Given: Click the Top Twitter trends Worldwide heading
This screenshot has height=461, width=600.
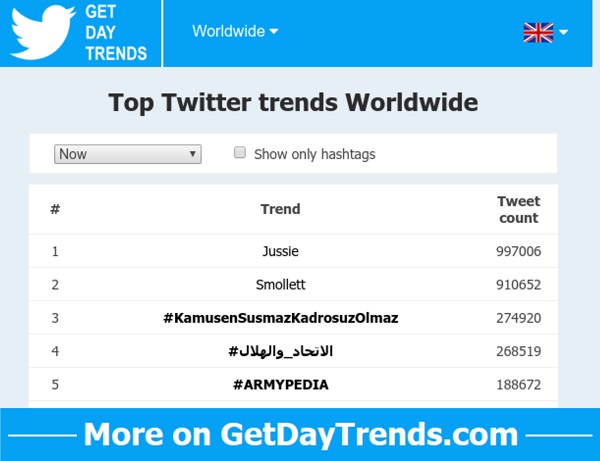Looking at the screenshot, I should coord(293,102).
